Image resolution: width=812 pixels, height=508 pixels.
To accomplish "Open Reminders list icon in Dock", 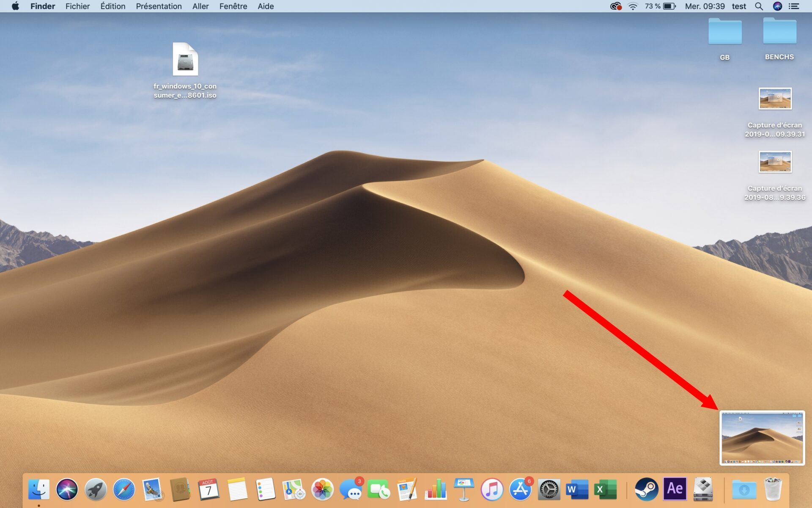I will [266, 490].
